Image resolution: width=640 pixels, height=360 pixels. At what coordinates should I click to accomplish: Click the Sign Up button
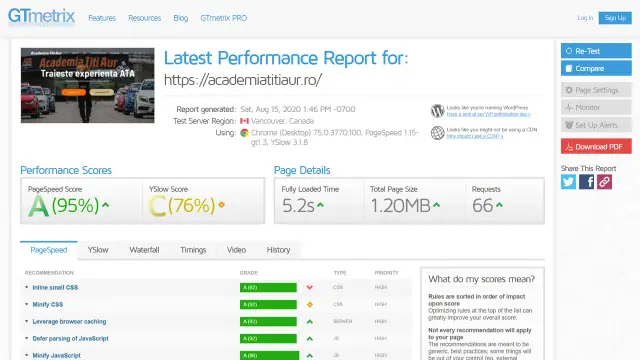point(615,18)
